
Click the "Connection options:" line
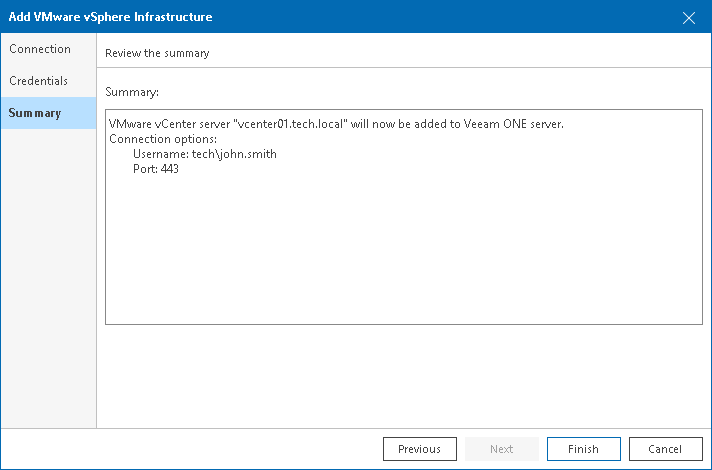click(x=162, y=139)
